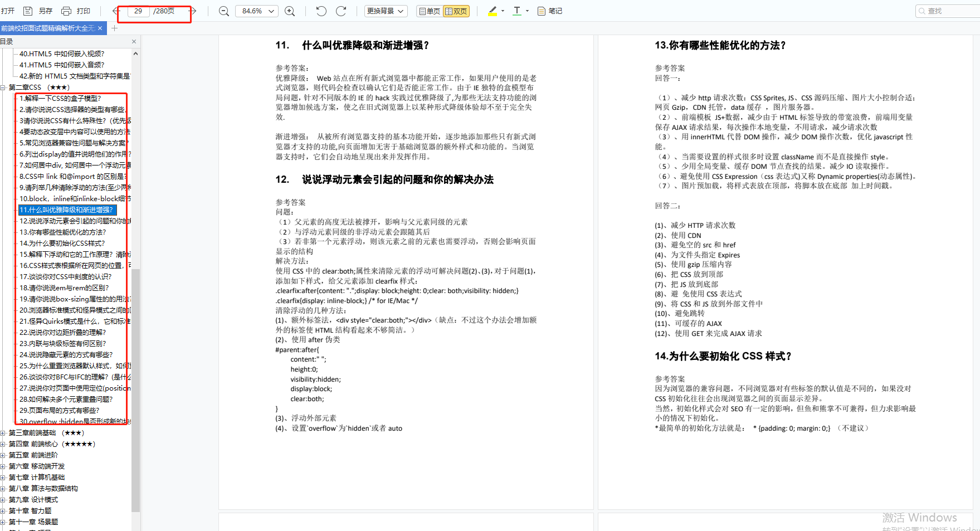
Task: Open outline item 29.页面布局的方式有哪些?
Action: tap(59, 411)
